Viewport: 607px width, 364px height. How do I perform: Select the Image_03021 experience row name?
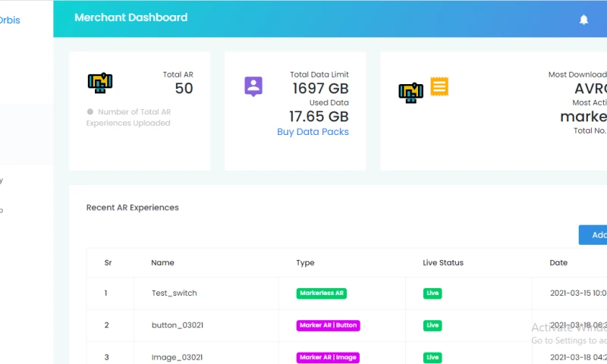(177, 357)
